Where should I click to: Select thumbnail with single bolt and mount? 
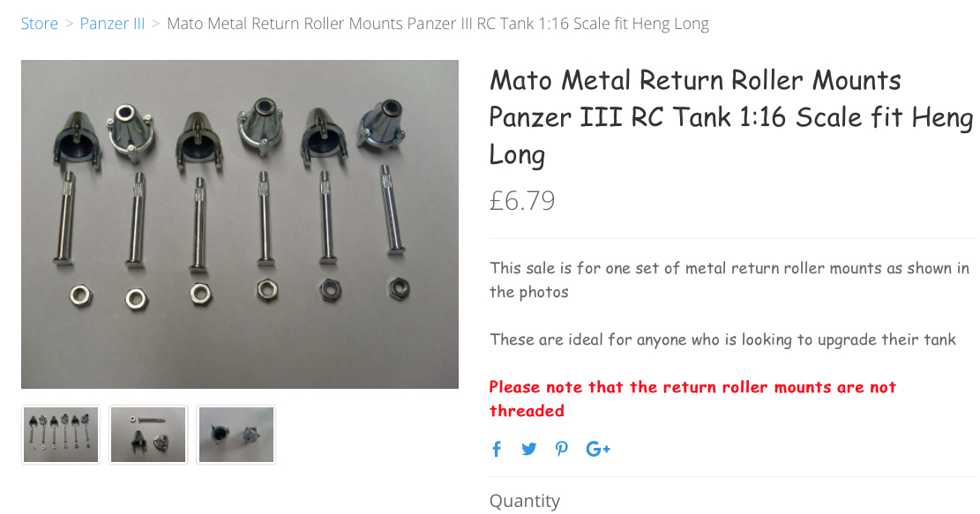(148, 435)
